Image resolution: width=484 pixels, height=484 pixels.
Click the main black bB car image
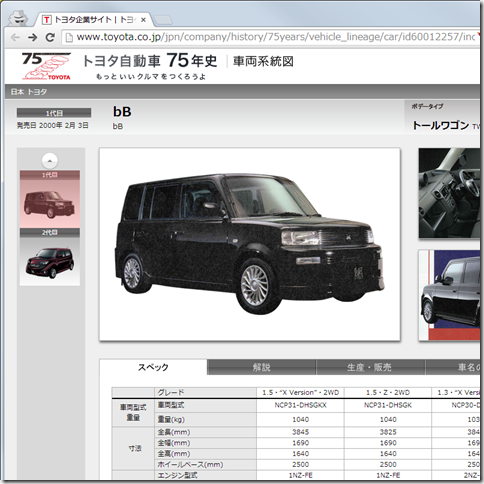250,244
